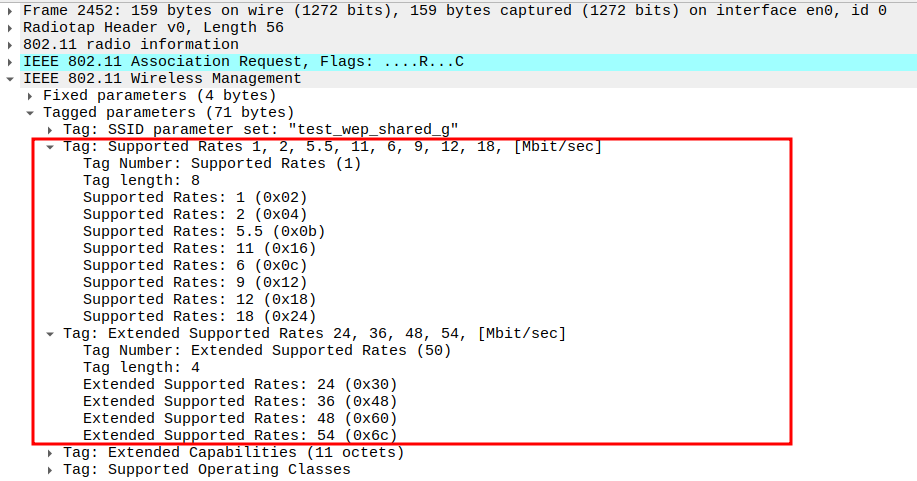Expand the IEEE 802.11 Association Request row
The width and height of the screenshot is (917, 481).
click(x=10, y=62)
